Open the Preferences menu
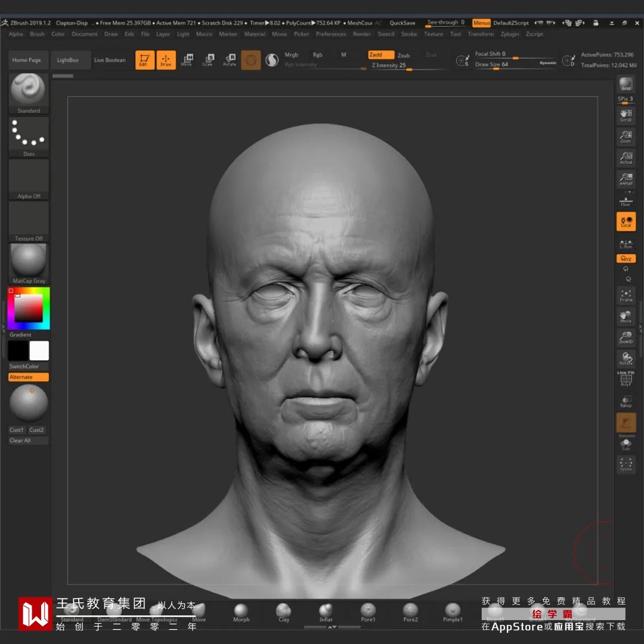This screenshot has width=644, height=644. pyautogui.click(x=330, y=34)
